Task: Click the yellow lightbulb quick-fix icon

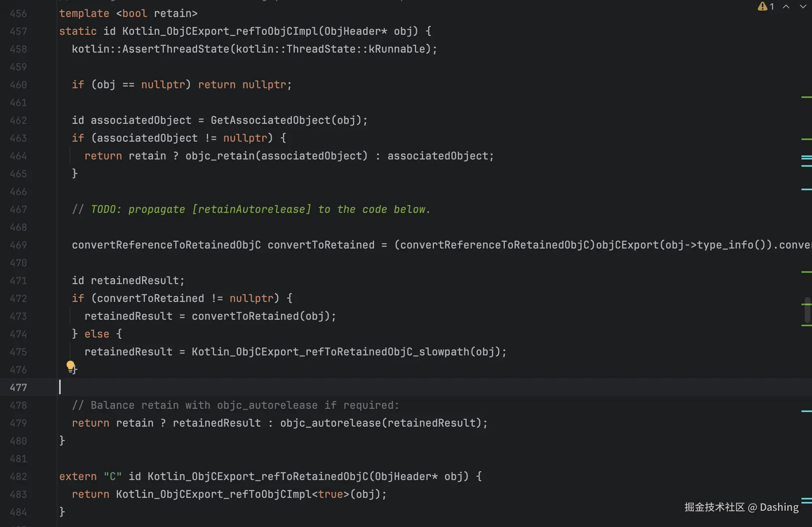Action: (70, 366)
